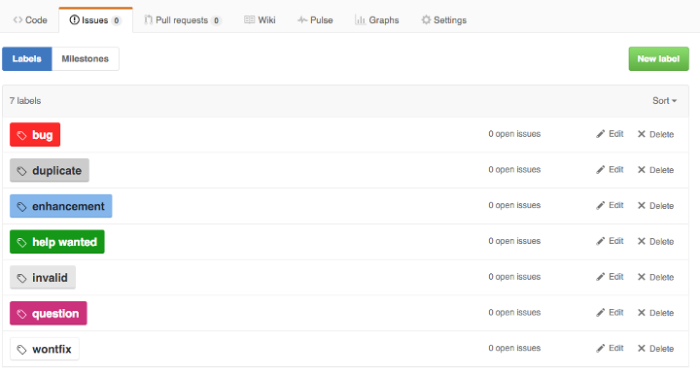700x377 pixels.
Task: Select the Labels toggle button
Action: pos(27,59)
